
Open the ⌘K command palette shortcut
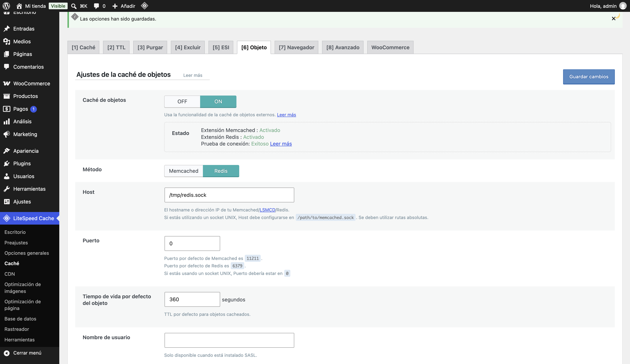(x=84, y=6)
